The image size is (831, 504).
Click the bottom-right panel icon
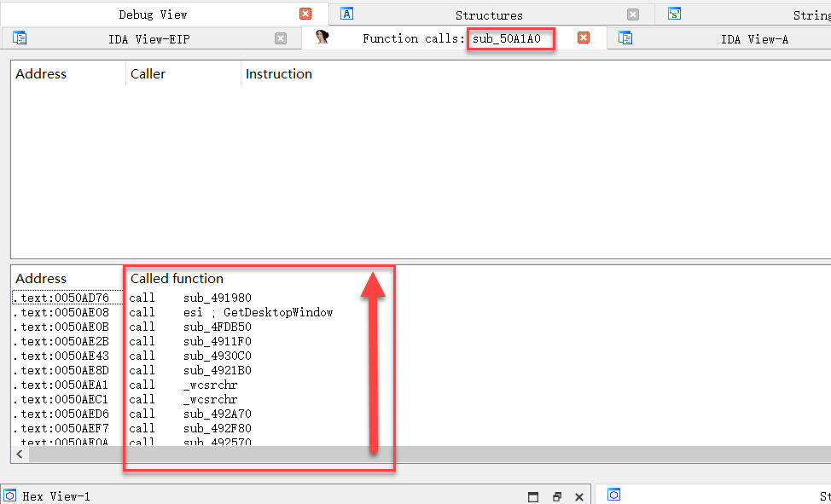click(x=613, y=495)
